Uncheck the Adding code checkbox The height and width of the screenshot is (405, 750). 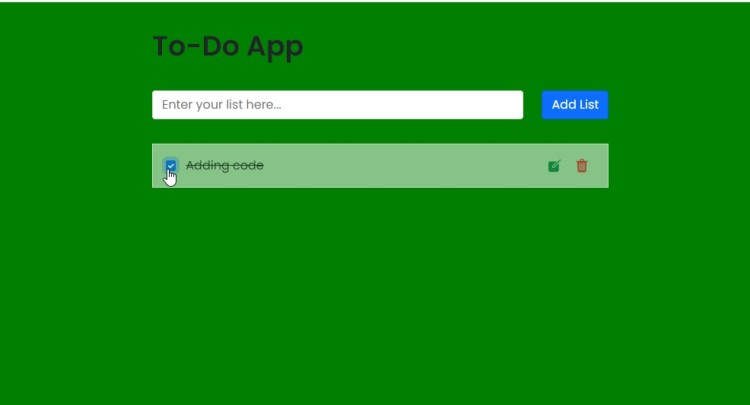171,165
